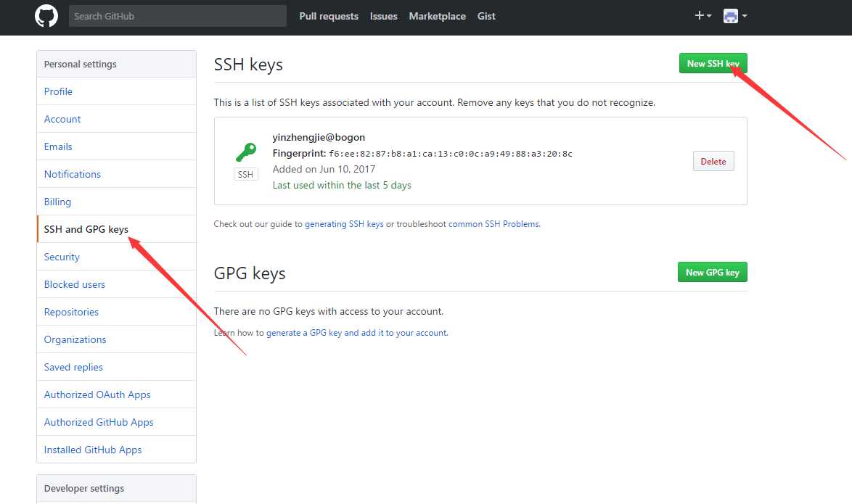Click the 'Added on Jun 10, 2017' text

click(x=324, y=169)
